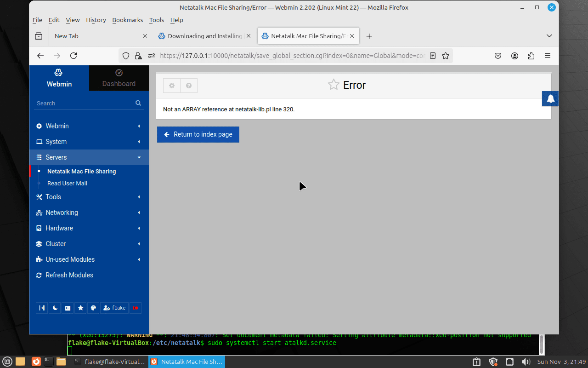Click the Webmin sidebar search field
Image resolution: width=588 pixels, height=368 pixels.
click(83, 103)
